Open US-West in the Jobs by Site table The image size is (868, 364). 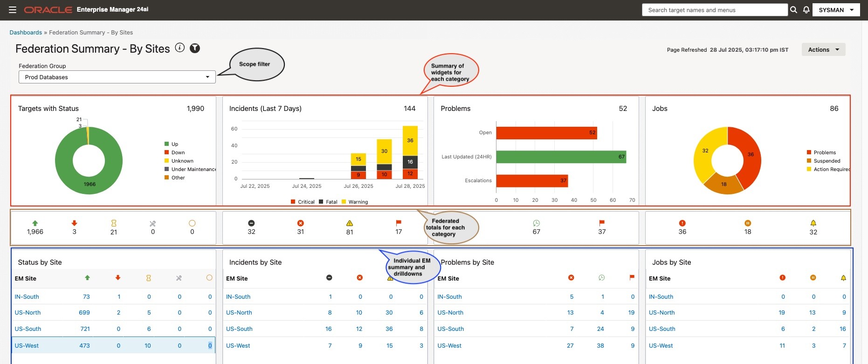tap(661, 346)
